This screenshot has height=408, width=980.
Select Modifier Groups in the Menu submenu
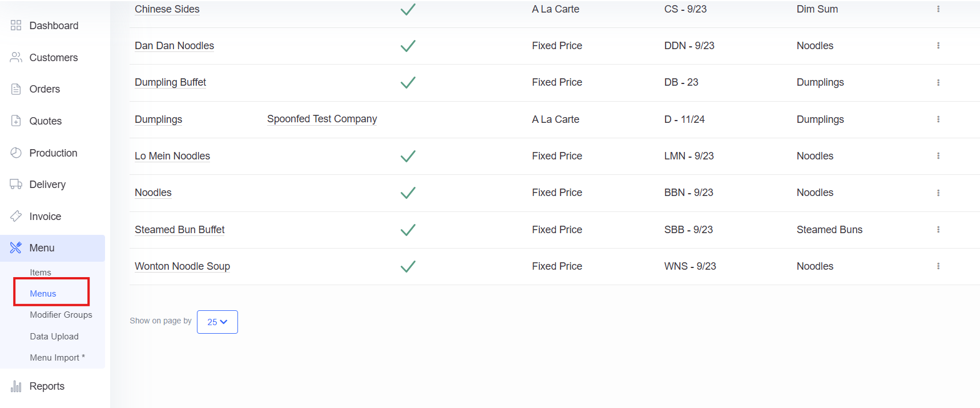pos(61,315)
